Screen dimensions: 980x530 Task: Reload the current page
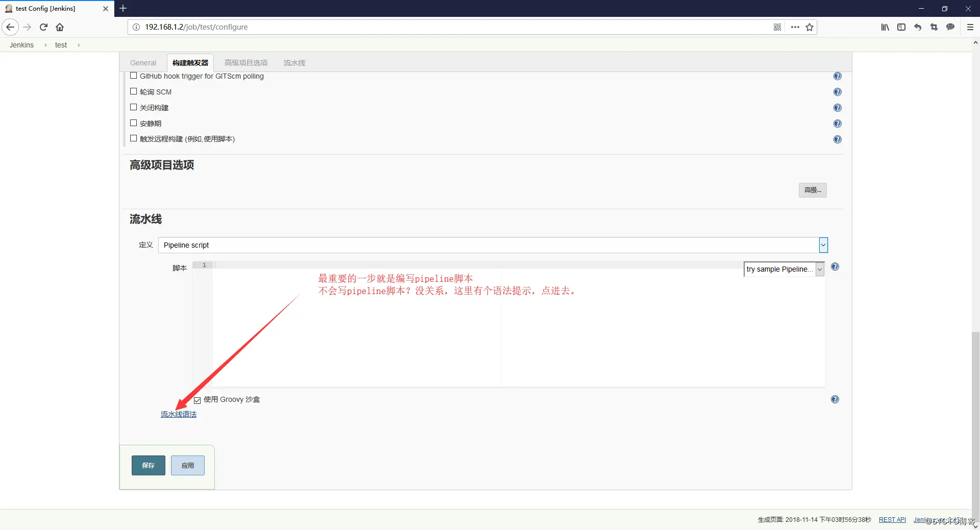[x=43, y=27]
